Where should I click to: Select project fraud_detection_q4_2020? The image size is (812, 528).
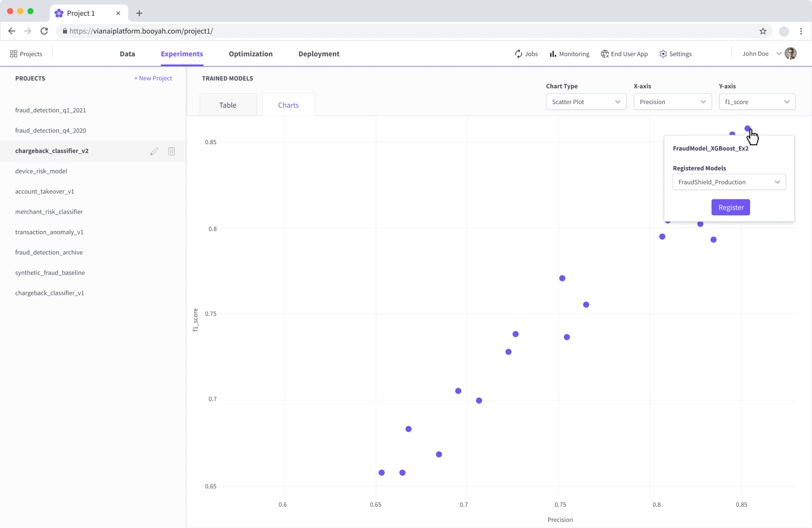[51, 130]
